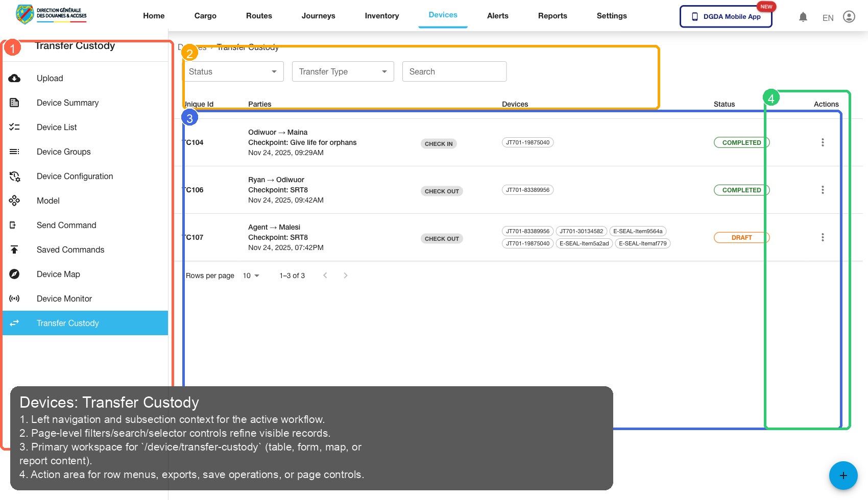
Task: Go to next page with pagination arrow
Action: point(346,276)
